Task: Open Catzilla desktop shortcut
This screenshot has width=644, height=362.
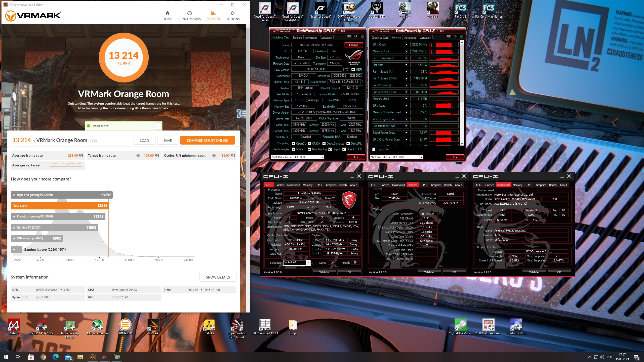Action: [209, 327]
